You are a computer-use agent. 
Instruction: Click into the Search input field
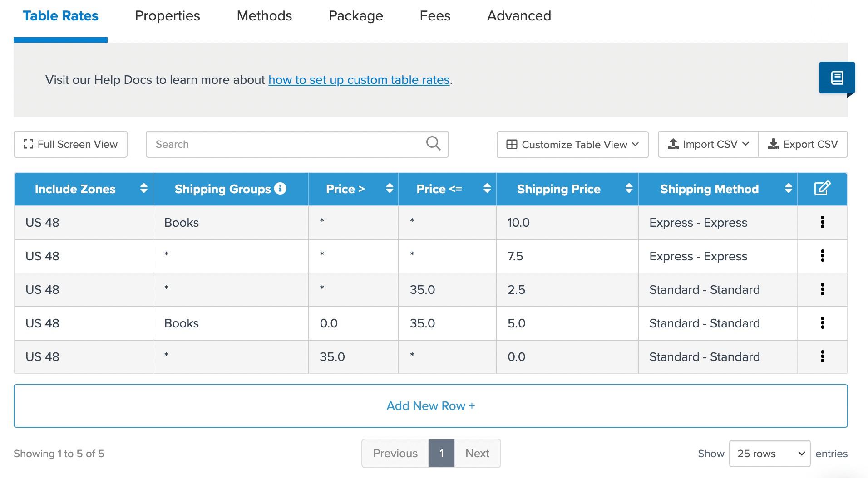coord(286,144)
